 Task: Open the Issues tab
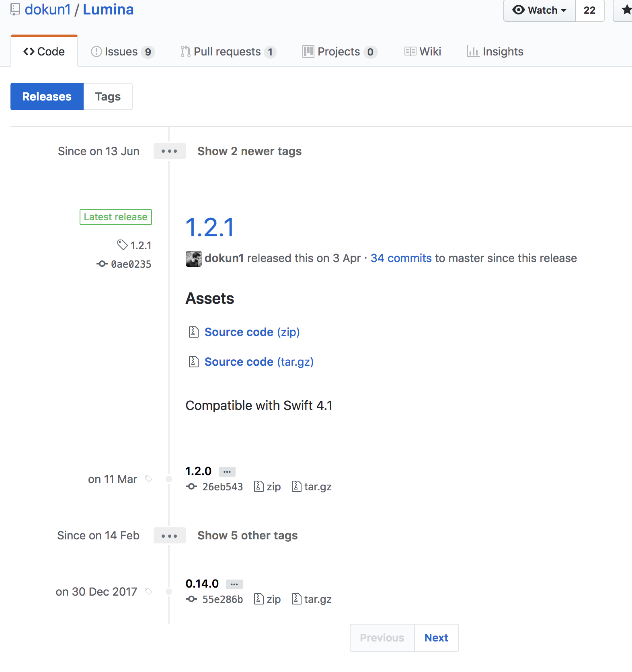(123, 52)
